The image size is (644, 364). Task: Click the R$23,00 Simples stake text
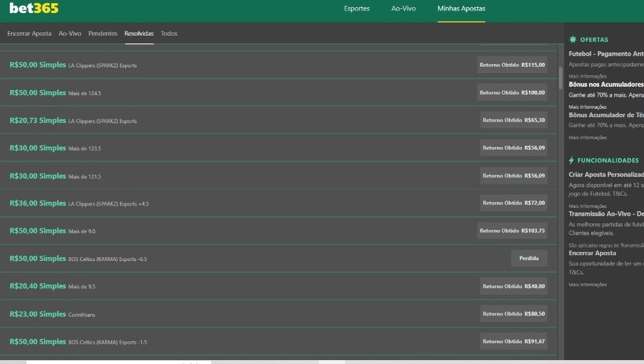(x=38, y=314)
